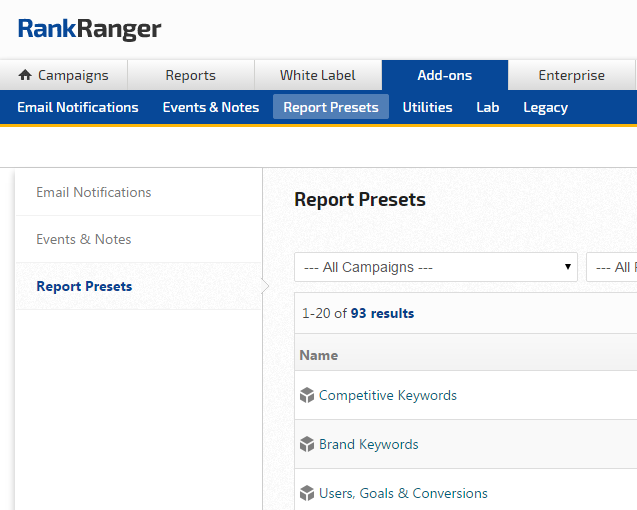Open the White Label tab
The width and height of the screenshot is (637, 510).
point(317,75)
